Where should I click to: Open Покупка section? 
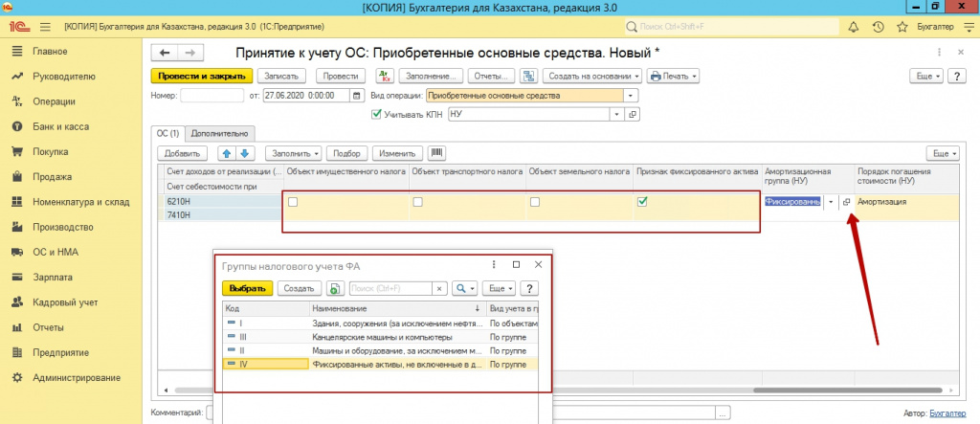(51, 151)
